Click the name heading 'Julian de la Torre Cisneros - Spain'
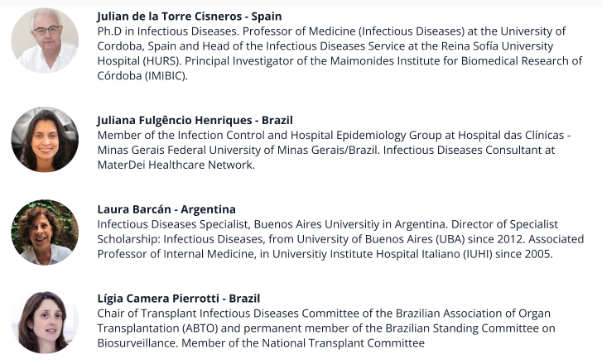The height and width of the screenshot is (364, 602). point(189,16)
